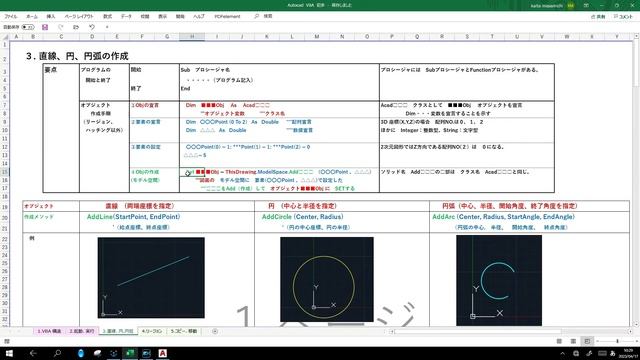The image size is (640, 360).
Task: Click the purple Save icon in quick access toolbar
Action: [x=45, y=27]
